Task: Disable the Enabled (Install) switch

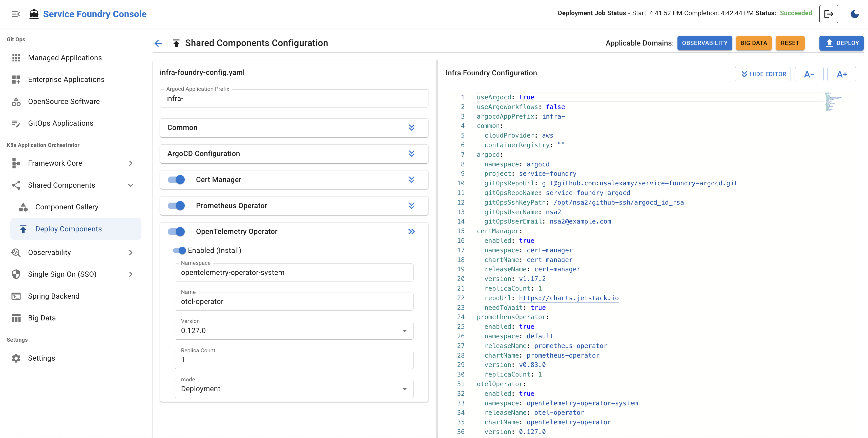Action: (x=179, y=250)
